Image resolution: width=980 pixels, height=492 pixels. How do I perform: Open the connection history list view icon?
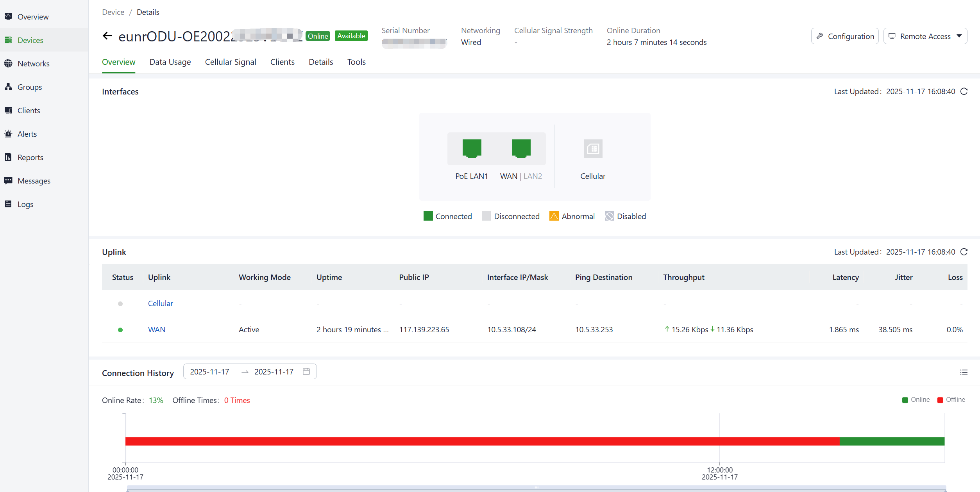[964, 373]
